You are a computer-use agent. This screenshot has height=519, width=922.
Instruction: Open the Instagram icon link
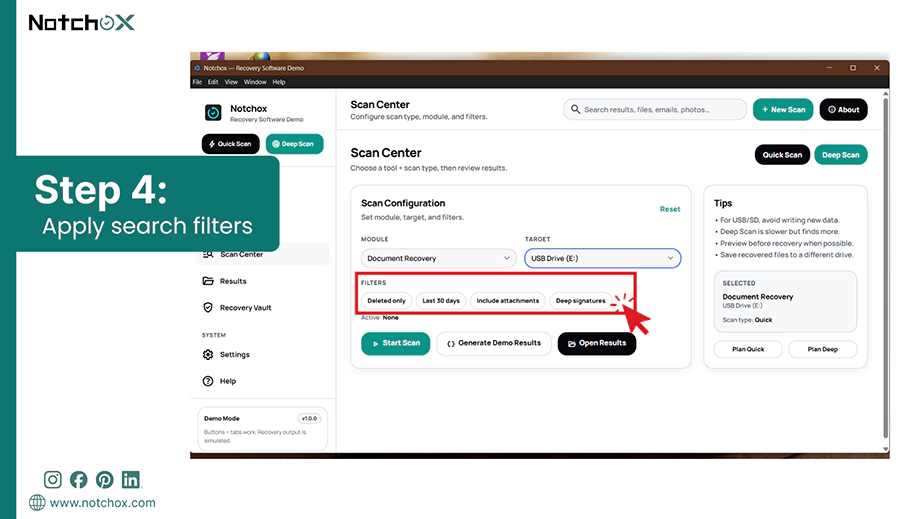pos(52,480)
